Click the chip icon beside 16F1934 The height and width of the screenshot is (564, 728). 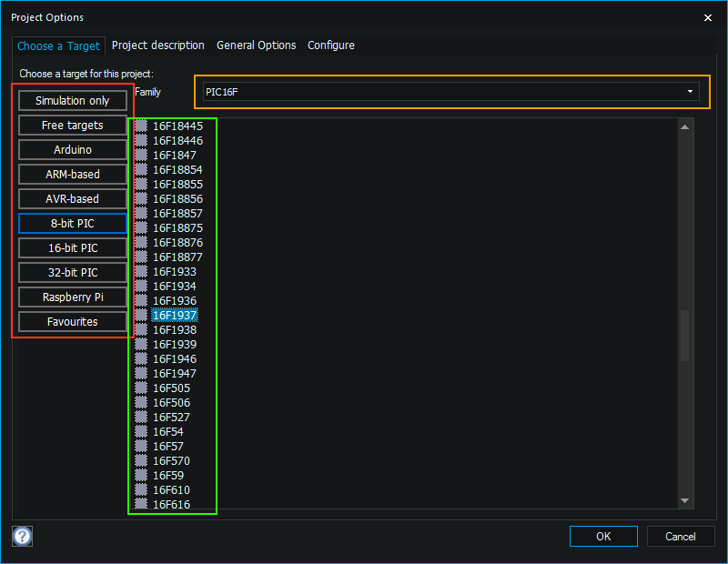tap(141, 286)
